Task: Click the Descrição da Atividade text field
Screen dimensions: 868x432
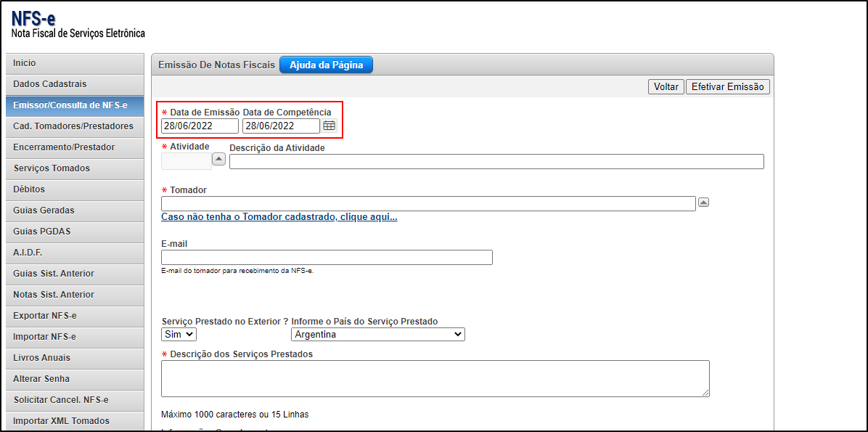Action: click(x=496, y=161)
